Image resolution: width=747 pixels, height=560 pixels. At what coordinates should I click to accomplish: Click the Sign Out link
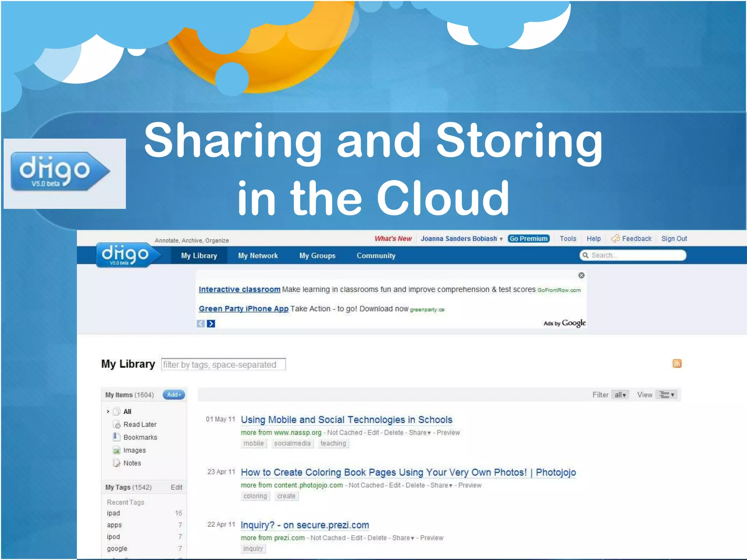coord(674,238)
